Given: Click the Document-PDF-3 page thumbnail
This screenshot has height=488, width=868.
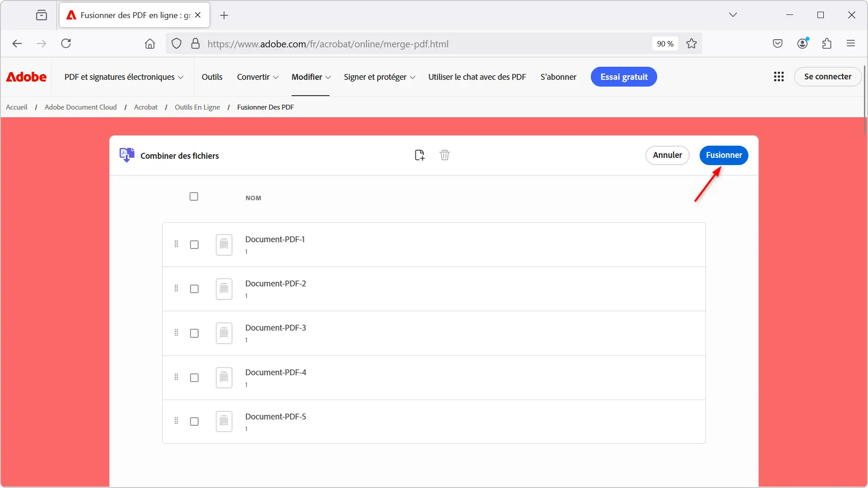Looking at the screenshot, I should 224,333.
